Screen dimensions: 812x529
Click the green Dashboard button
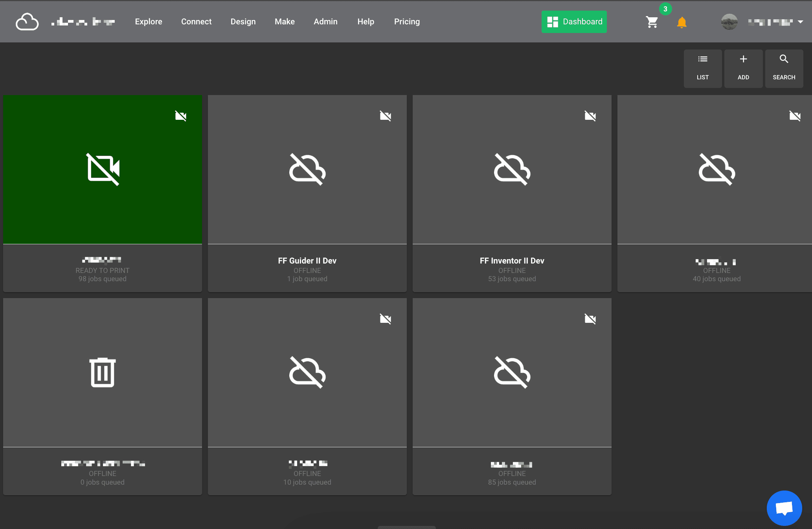574,22
